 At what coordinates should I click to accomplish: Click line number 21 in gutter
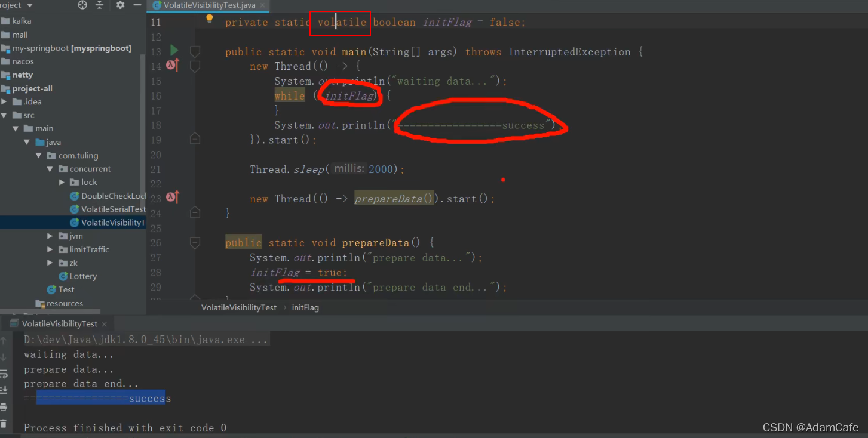[156, 169]
